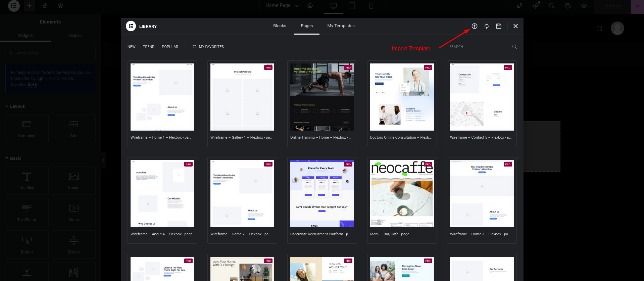Collapse the Basic section
This screenshot has height=281, width=644.
click(13, 158)
